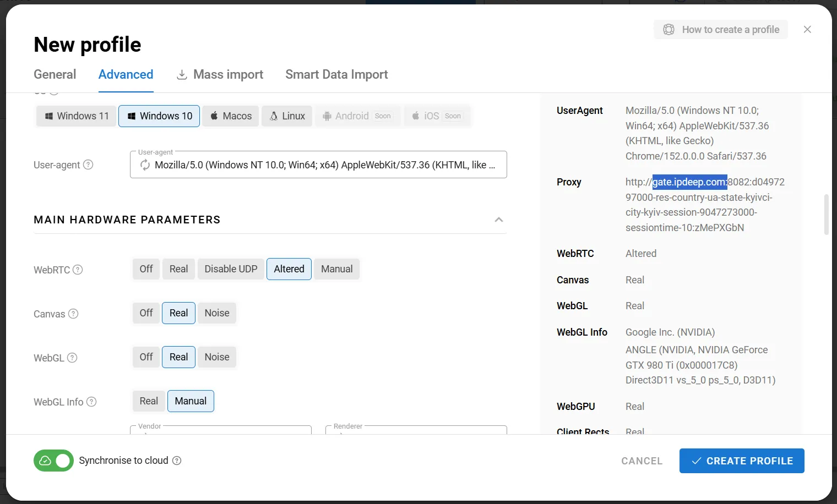The width and height of the screenshot is (837, 504).
Task: Click the WebGL Info help icon
Action: pos(91,402)
